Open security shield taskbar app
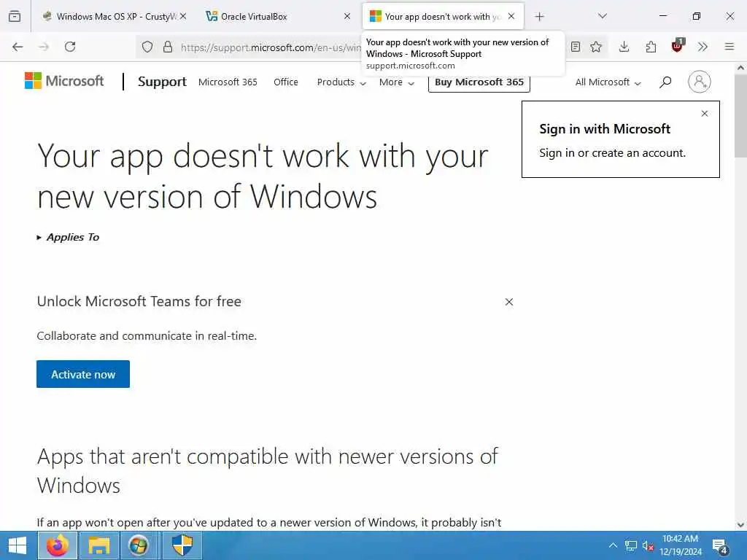 click(182, 545)
